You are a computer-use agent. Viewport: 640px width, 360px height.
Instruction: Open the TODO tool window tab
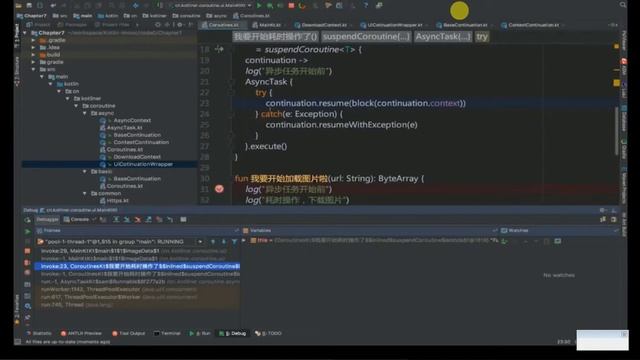point(268,333)
